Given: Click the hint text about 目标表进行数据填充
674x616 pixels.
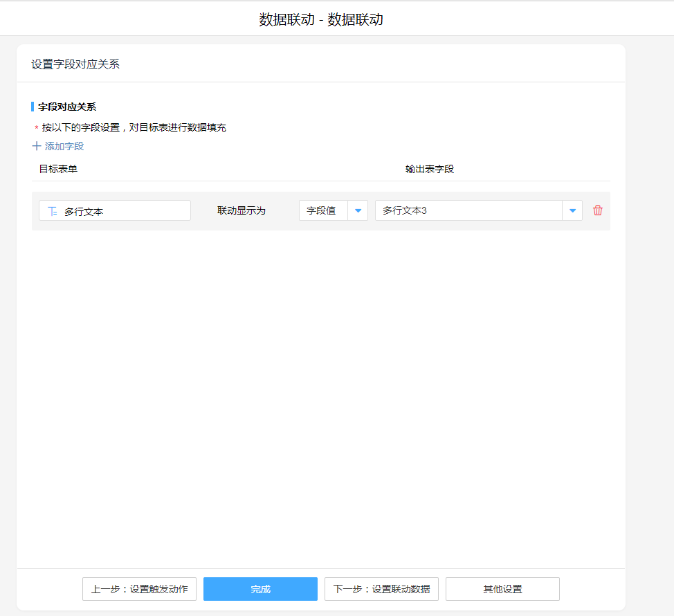Looking at the screenshot, I should (x=134, y=127).
